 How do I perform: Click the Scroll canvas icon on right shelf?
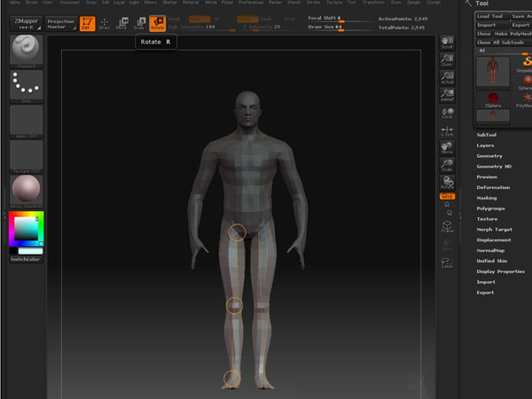447,43
